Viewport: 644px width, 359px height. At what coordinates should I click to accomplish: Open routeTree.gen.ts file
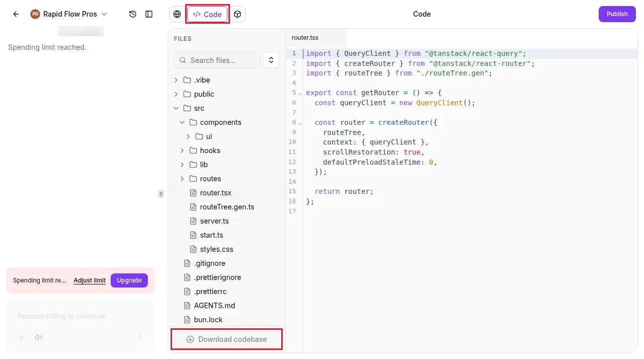click(227, 207)
